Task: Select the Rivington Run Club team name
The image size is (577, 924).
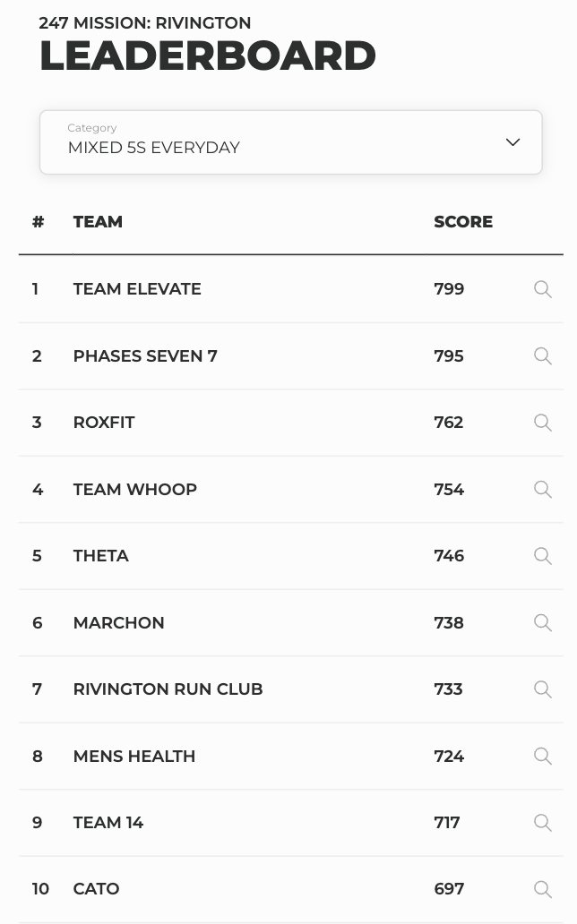Action: pyautogui.click(x=168, y=689)
